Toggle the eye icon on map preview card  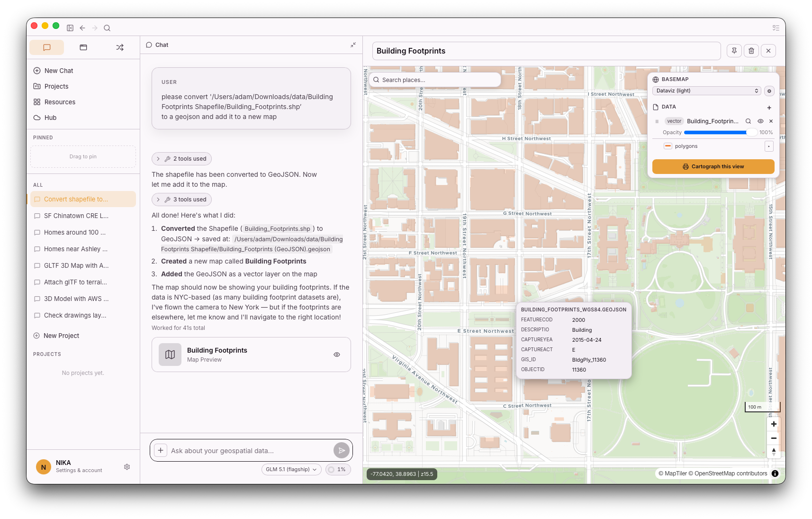(337, 355)
